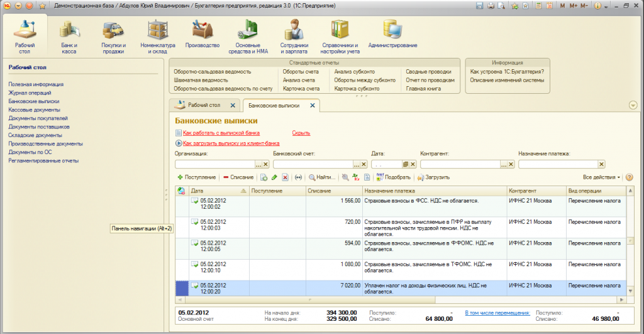
Task: Open Как работать с выпиской банка link
Action: (221, 133)
